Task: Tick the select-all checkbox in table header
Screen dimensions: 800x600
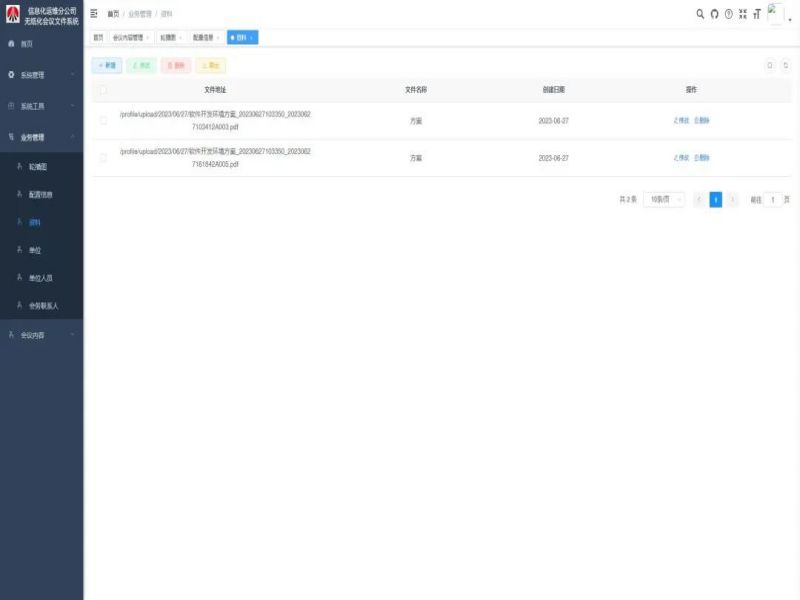Action: [103, 90]
